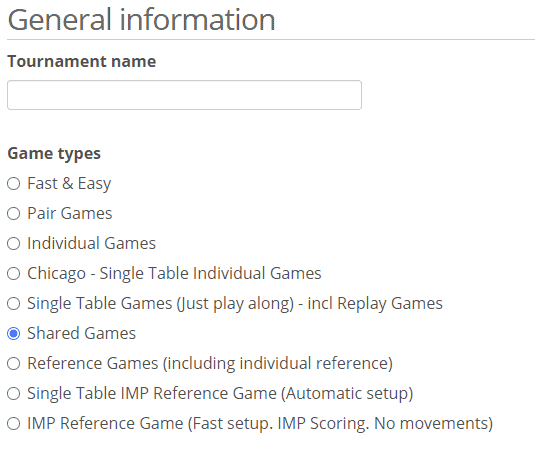This screenshot has height=458, width=535.
Task: Choose Single Table IMP Reference Game radio button
Action: (x=14, y=393)
